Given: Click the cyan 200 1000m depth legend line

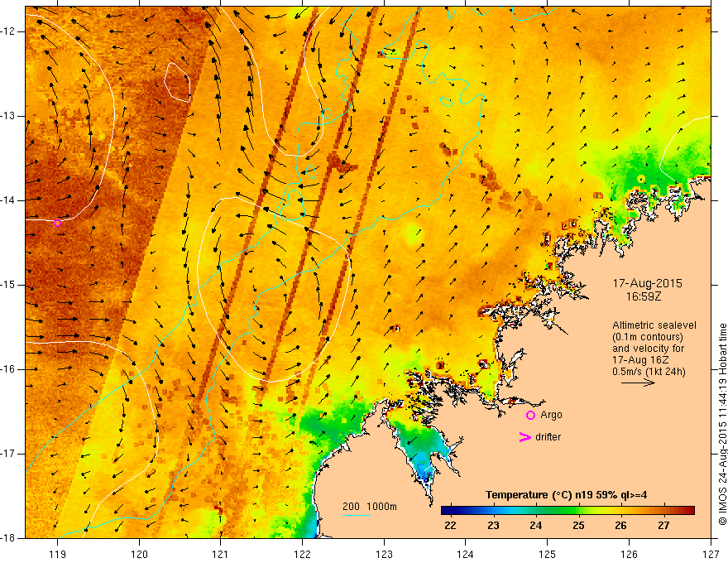Looking at the screenshot, I should tap(356, 516).
